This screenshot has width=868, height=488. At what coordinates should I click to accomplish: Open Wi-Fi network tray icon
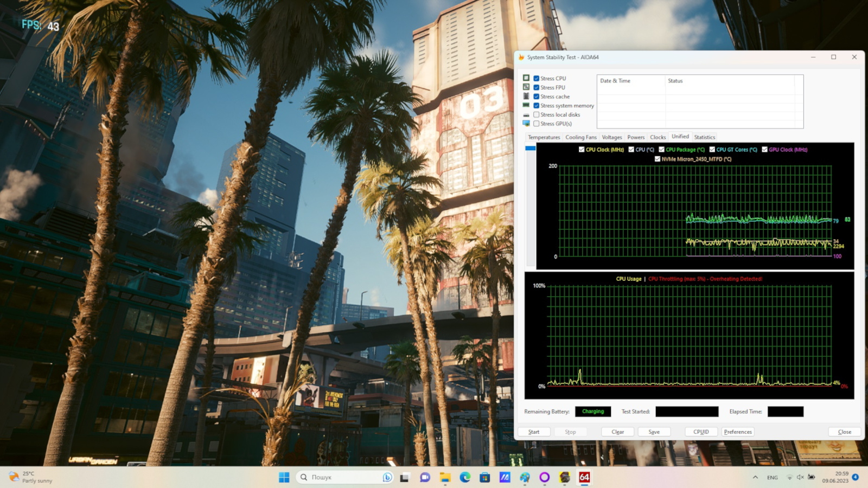pos(790,477)
